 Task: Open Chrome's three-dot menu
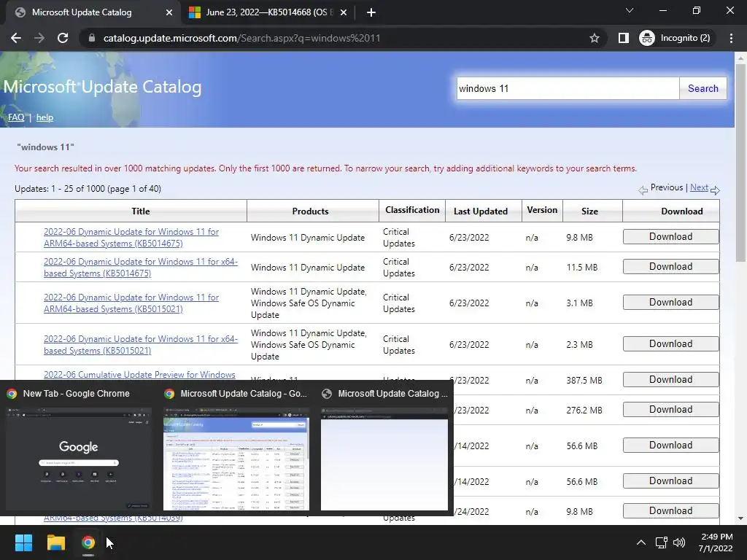[731, 38]
